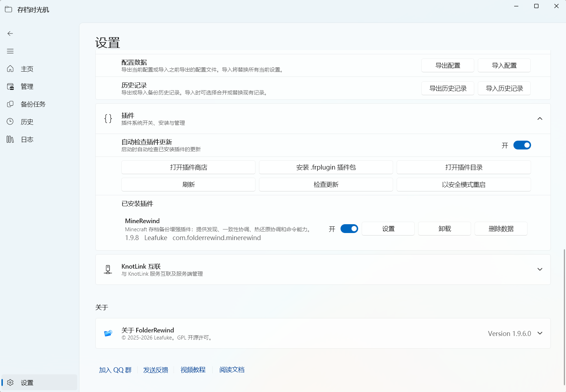The width and height of the screenshot is (566, 392).
Task: Turn off auto-check plugin updates switch
Action: tap(522, 145)
